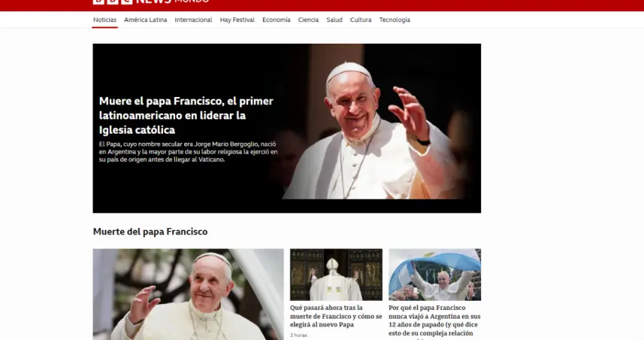The width and height of the screenshot is (644, 340).
Task: Open the Ciencia section
Action: tap(308, 20)
